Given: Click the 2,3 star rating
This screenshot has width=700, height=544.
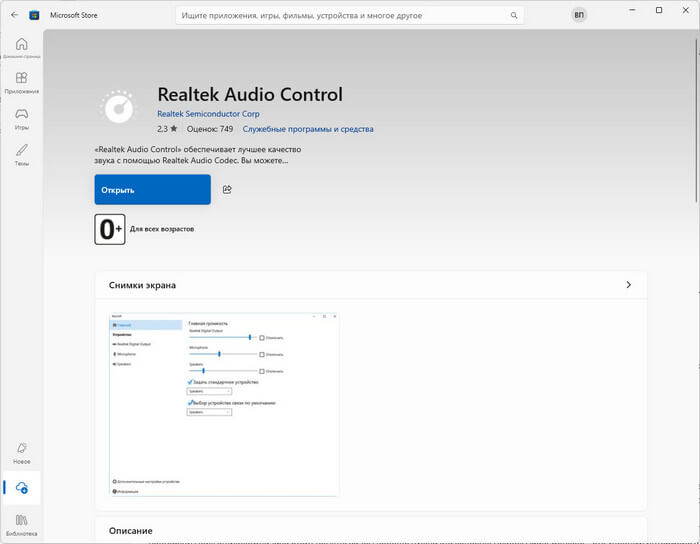Looking at the screenshot, I should pyautogui.click(x=167, y=129).
